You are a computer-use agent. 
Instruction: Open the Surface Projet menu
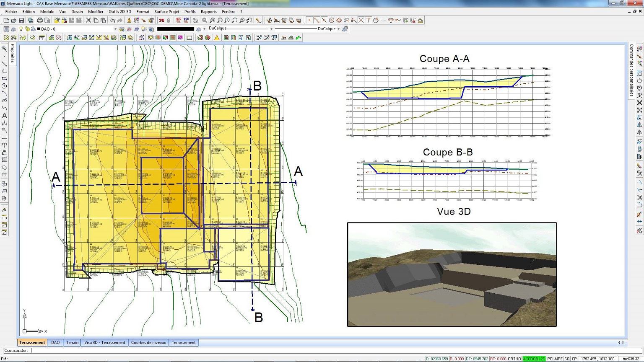(x=166, y=12)
